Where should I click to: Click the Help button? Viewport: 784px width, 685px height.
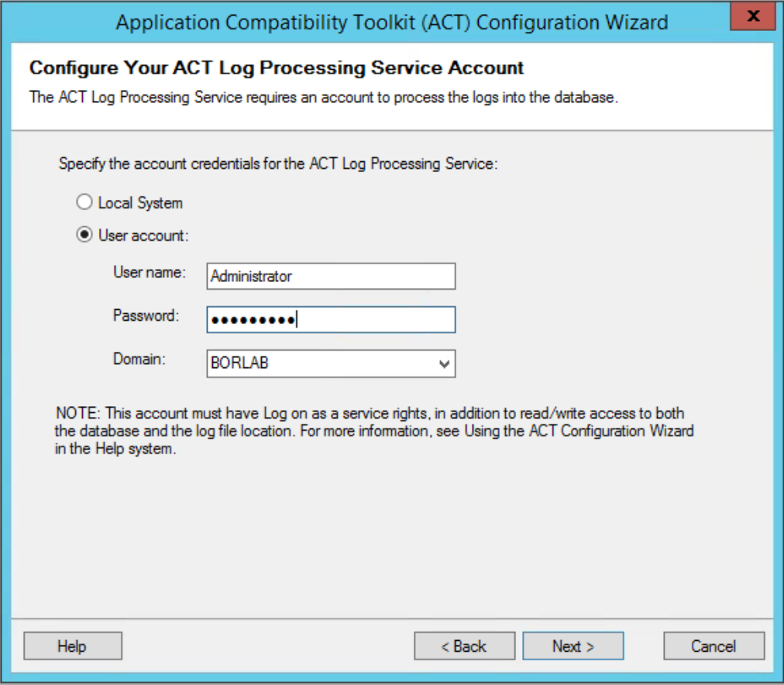click(x=73, y=646)
